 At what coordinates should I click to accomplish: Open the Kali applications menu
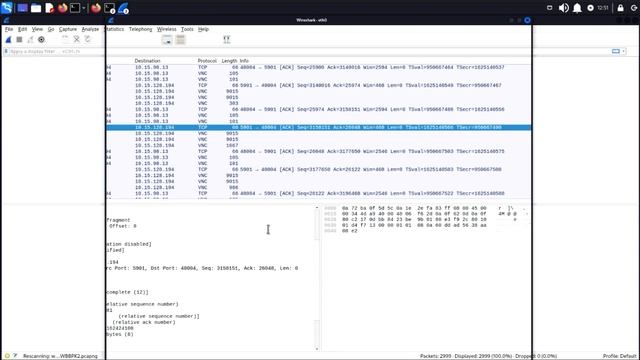coord(7,7)
